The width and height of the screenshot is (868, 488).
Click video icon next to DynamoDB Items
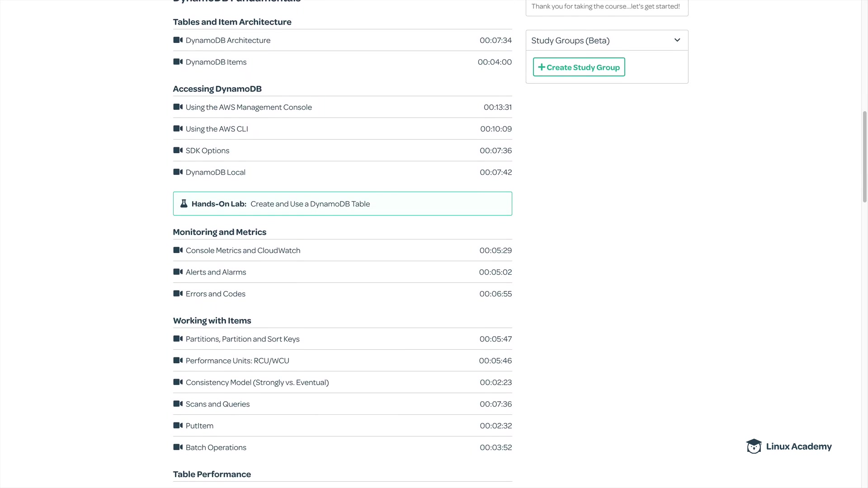click(x=178, y=62)
